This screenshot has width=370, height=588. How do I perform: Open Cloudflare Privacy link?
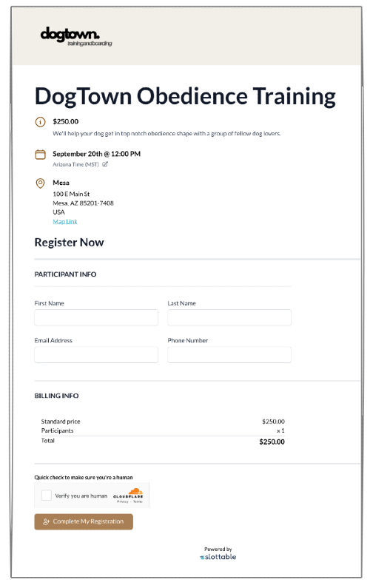[x=123, y=501]
